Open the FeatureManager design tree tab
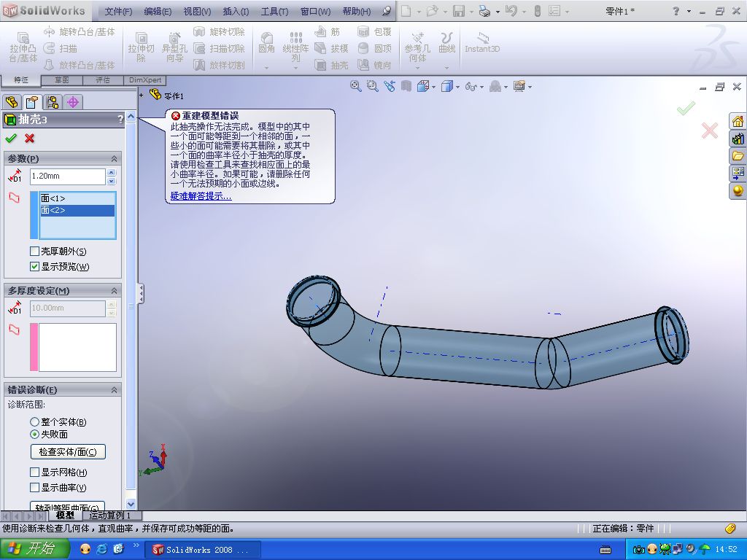The width and height of the screenshot is (747, 560). point(12,101)
